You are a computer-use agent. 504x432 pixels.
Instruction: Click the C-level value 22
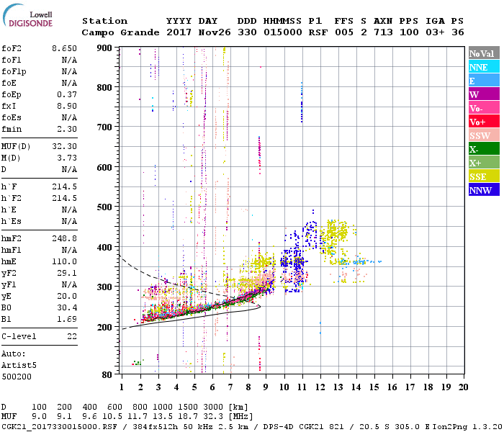(x=72, y=336)
